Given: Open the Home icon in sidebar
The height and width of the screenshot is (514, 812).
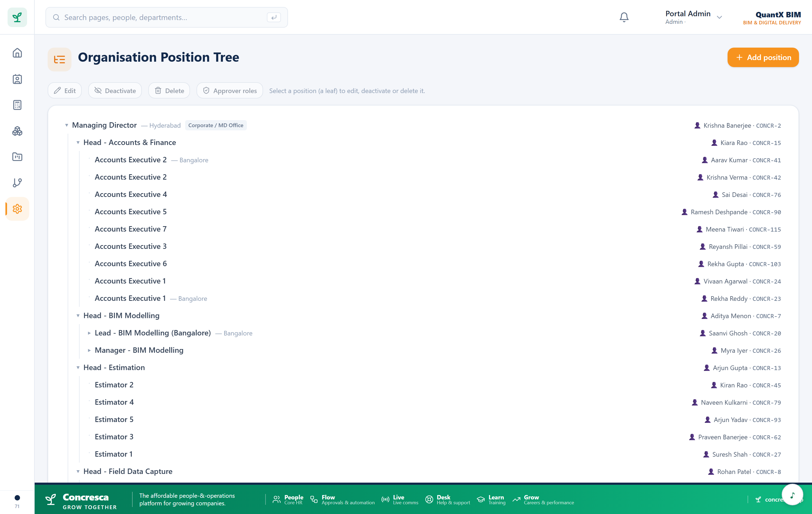Looking at the screenshot, I should pos(17,53).
